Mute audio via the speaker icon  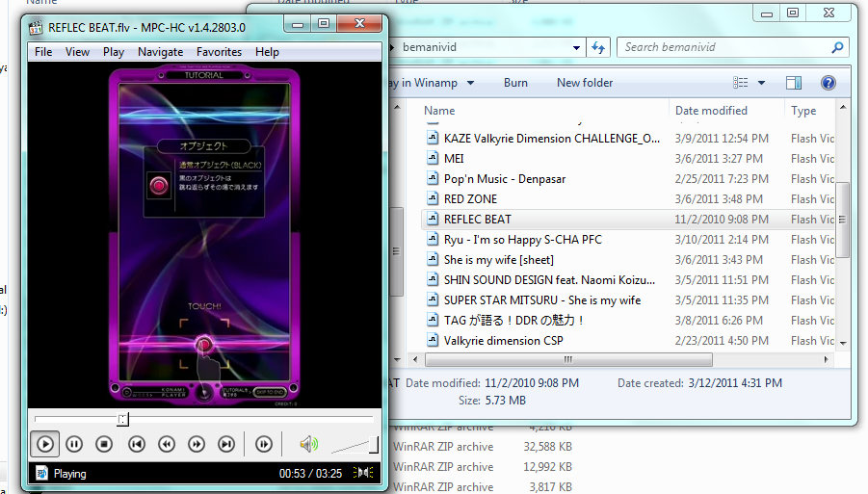308,444
